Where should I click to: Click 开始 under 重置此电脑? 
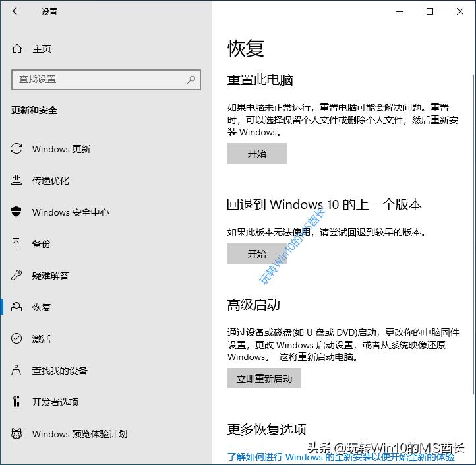tap(257, 154)
